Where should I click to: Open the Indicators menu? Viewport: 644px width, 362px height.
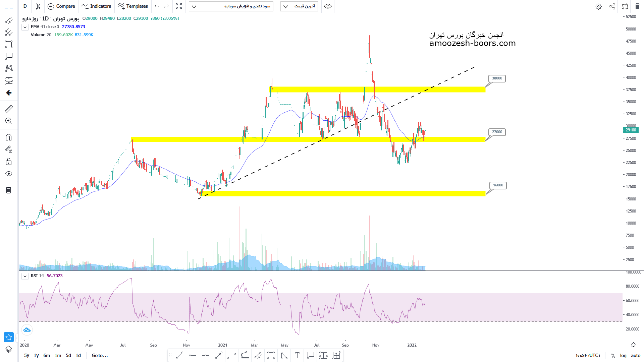(x=96, y=6)
